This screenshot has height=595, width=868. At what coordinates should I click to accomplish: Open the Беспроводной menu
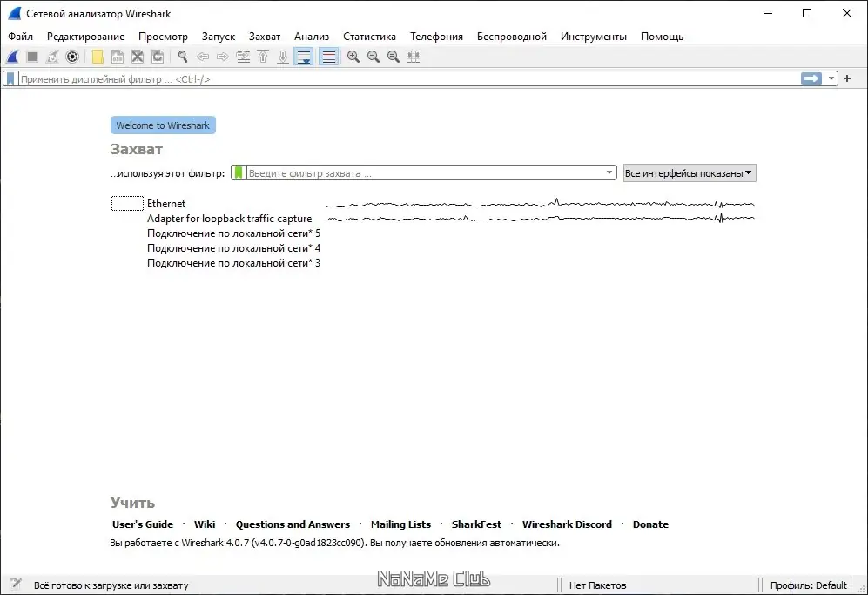tap(512, 37)
